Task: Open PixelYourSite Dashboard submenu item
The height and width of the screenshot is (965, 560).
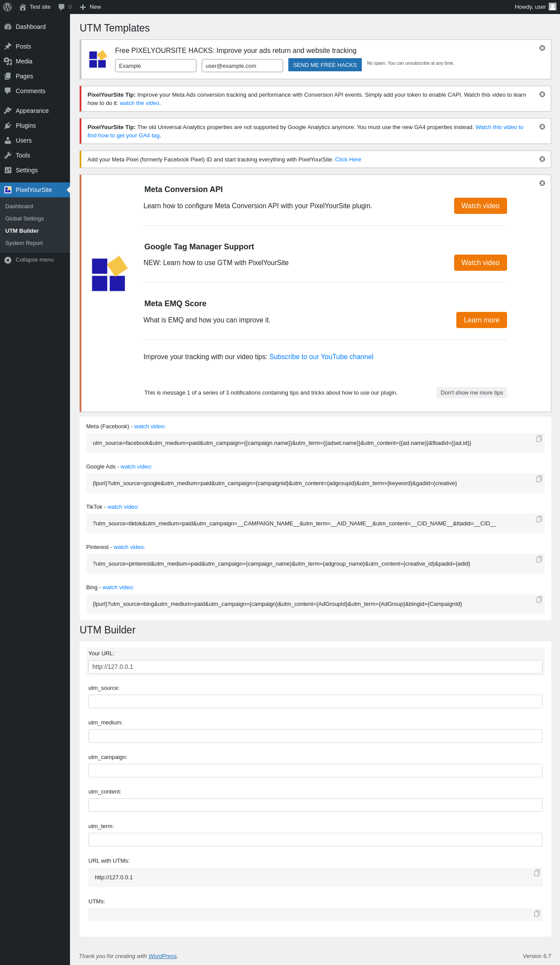Action: point(35,206)
